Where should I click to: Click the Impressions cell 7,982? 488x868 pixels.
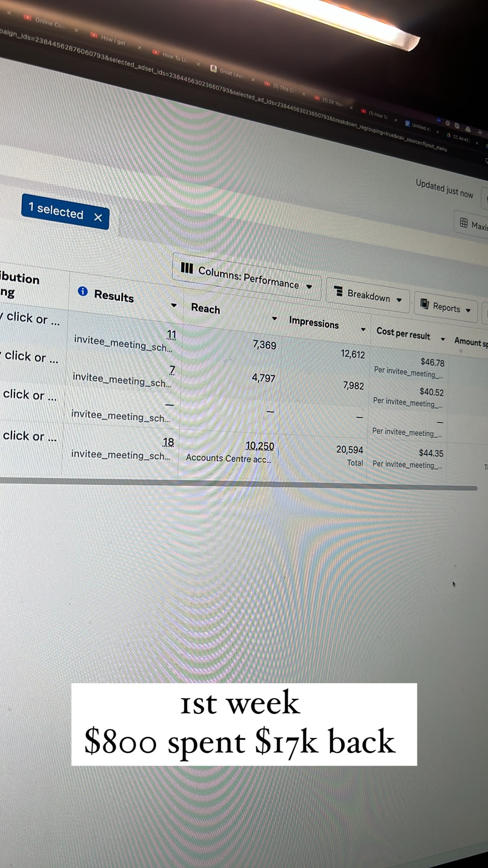[353, 386]
